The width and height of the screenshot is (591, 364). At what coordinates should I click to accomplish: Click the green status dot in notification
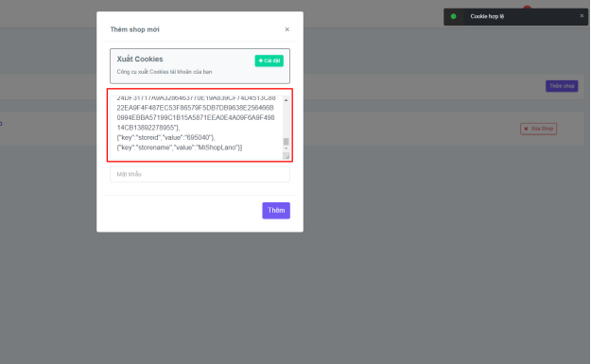pos(454,16)
